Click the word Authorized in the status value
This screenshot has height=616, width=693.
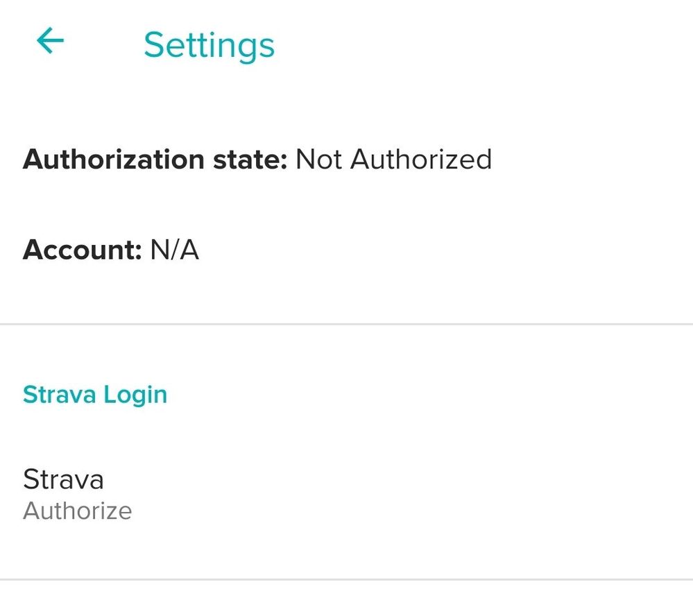pos(421,160)
